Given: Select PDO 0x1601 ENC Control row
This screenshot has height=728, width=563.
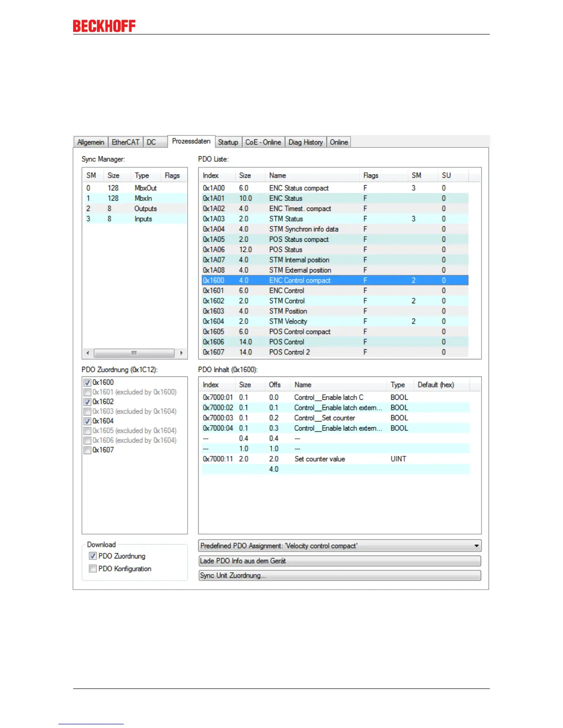Looking at the screenshot, I should click(335, 290).
